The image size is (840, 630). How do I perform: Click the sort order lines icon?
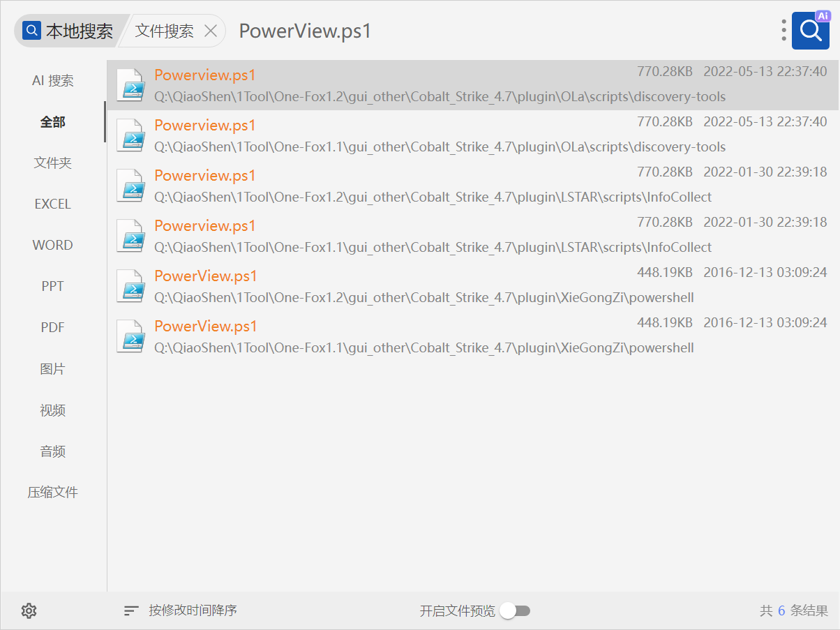click(x=131, y=611)
